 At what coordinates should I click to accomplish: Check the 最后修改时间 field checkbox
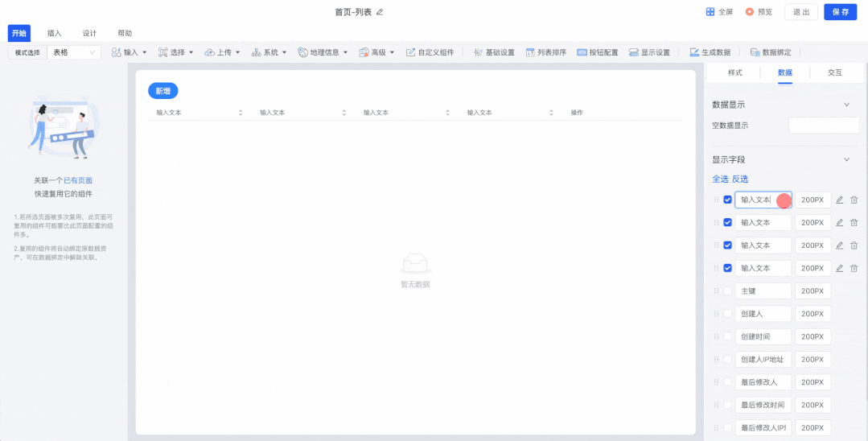pos(727,405)
